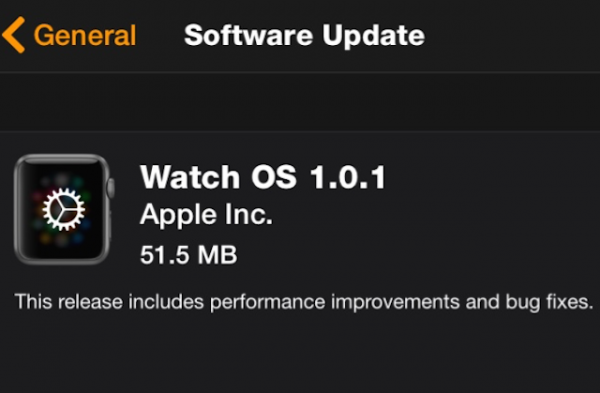This screenshot has height=393, width=600.
Task: Click the Software Update title
Action: [x=304, y=35]
